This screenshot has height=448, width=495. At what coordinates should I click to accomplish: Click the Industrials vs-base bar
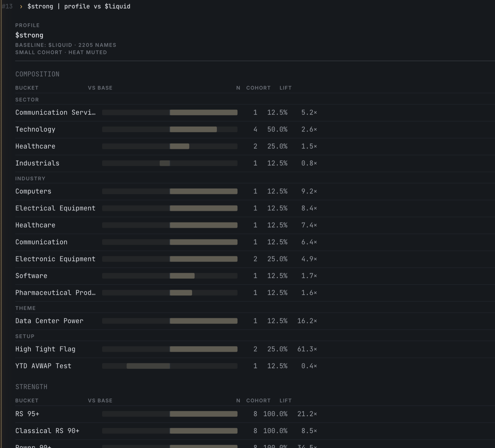tap(170, 163)
